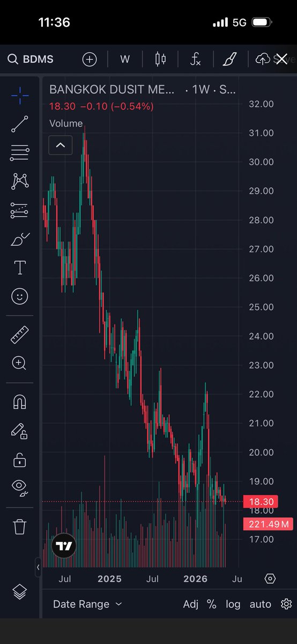Click the 32.00 price axis label
The image size is (297, 644).
[262, 104]
